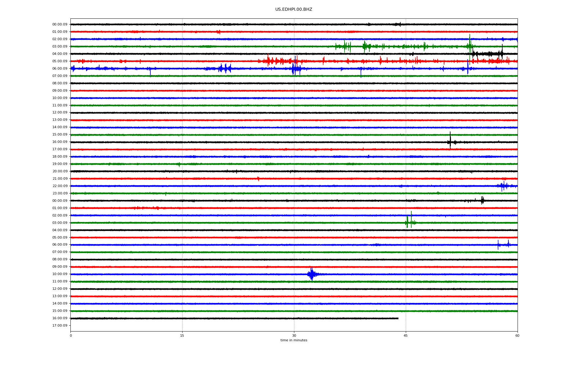
Task: Click the plot title US.EDHPI.00.BHZ
Action: click(x=293, y=10)
